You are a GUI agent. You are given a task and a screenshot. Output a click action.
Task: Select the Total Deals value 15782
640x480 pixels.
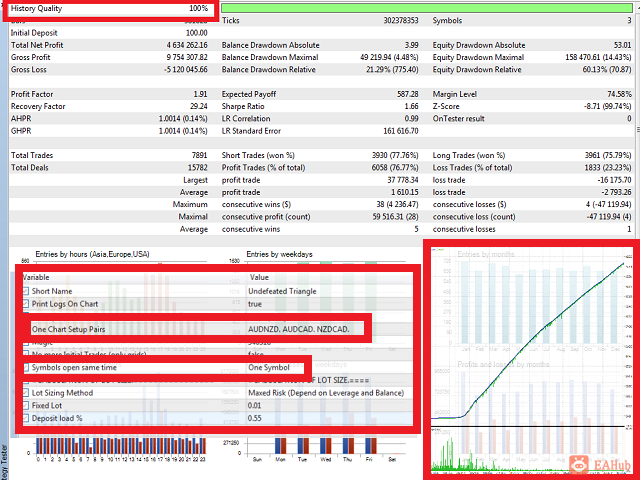(198, 167)
